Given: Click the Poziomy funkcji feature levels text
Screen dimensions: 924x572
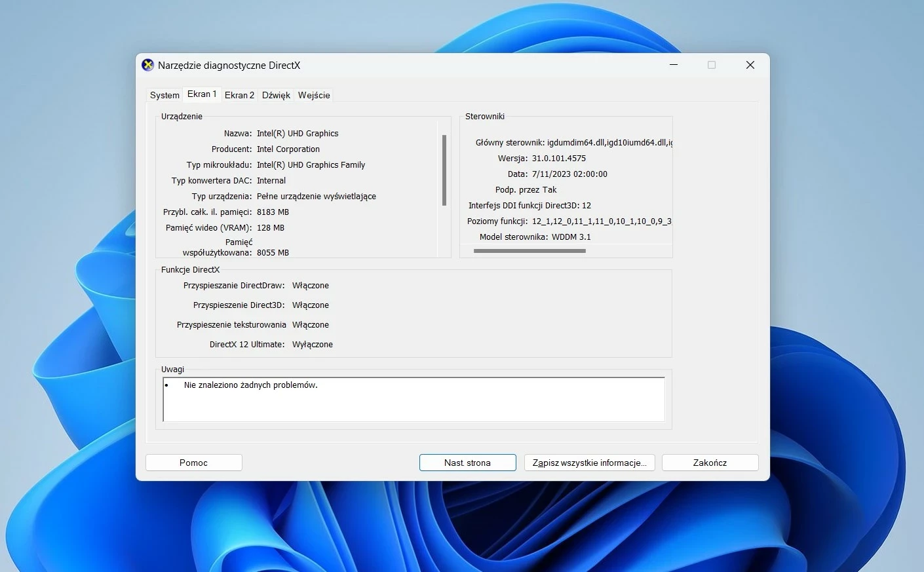Looking at the screenshot, I should 570,221.
